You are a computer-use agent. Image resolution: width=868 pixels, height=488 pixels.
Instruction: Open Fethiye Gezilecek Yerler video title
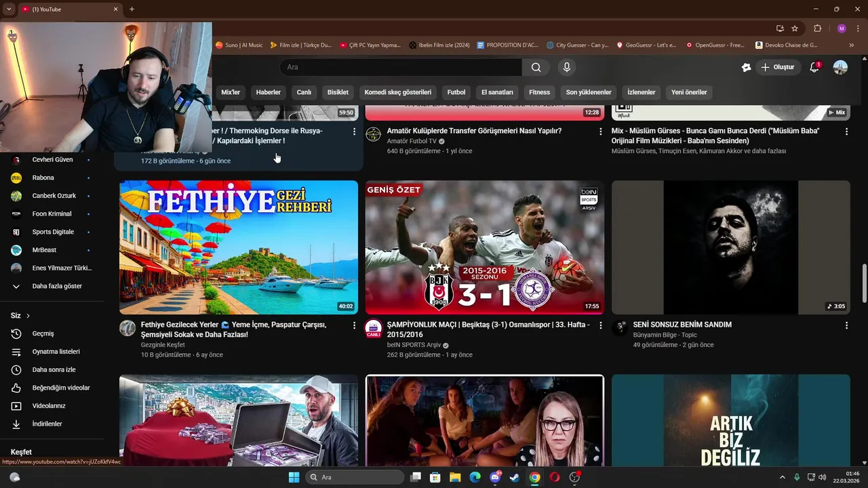[234, 330]
